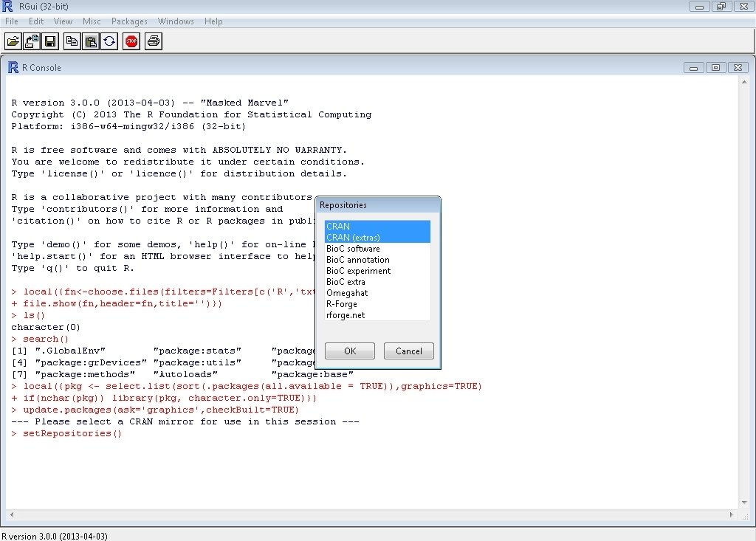Click the Open script icon in toolbar

coord(13,41)
